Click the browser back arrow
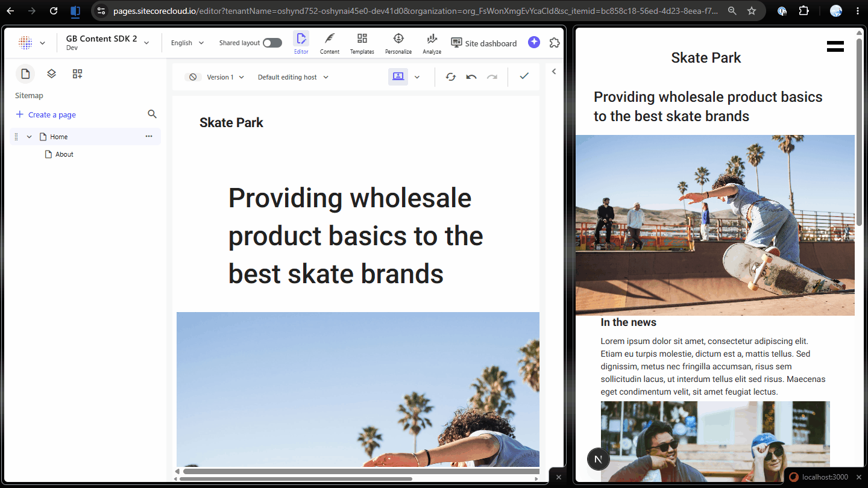The image size is (868, 488). [10, 11]
